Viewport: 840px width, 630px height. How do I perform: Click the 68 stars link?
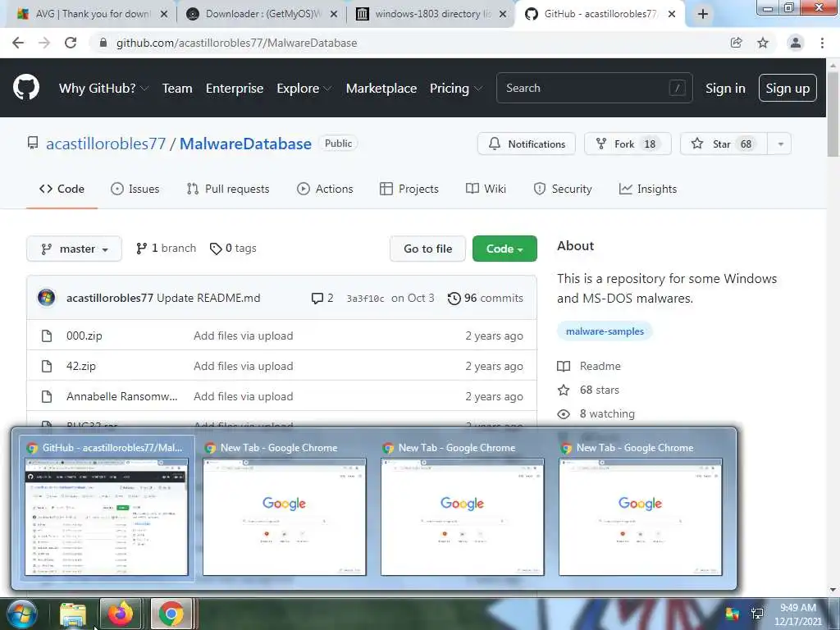[588, 390]
